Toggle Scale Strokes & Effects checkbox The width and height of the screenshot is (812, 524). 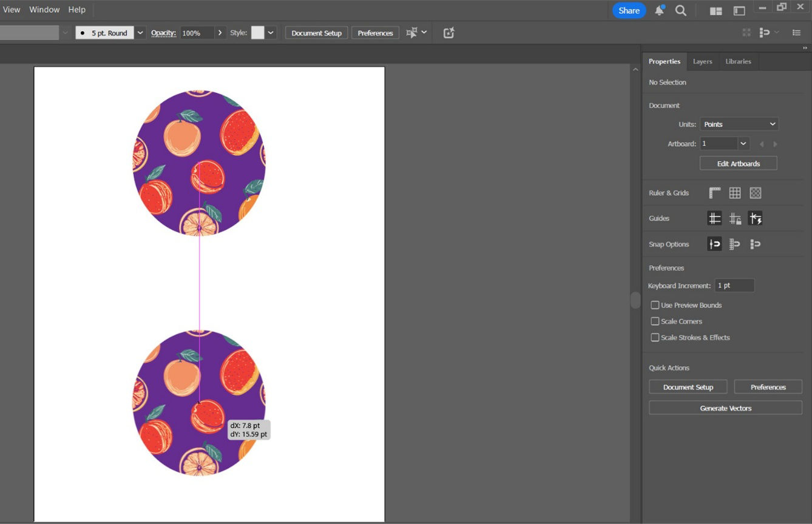pyautogui.click(x=655, y=337)
